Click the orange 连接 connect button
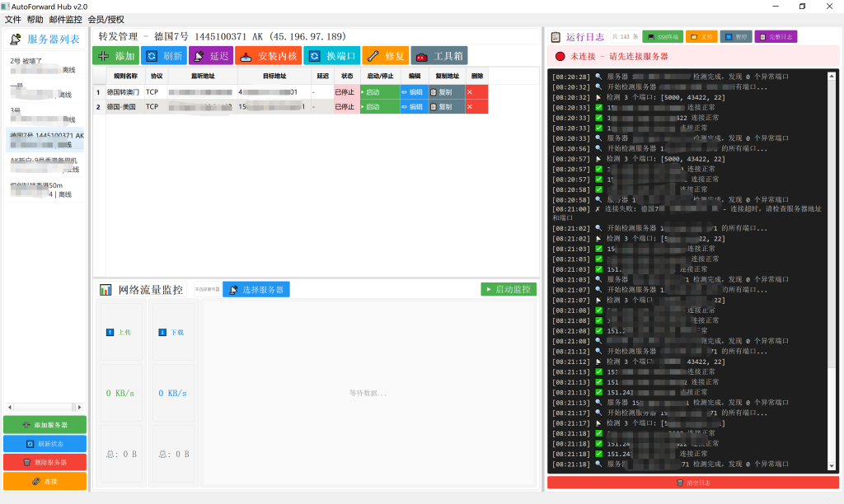The height and width of the screenshot is (504, 844). click(45, 482)
